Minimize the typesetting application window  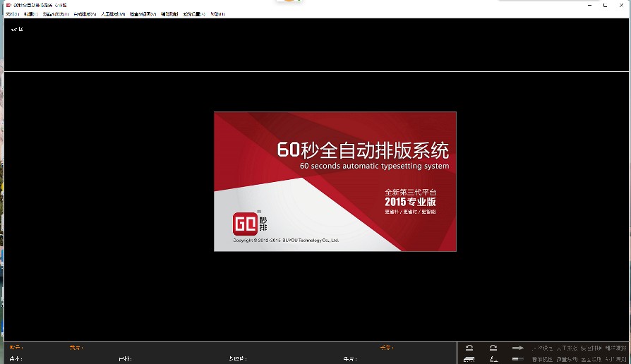(x=590, y=5)
